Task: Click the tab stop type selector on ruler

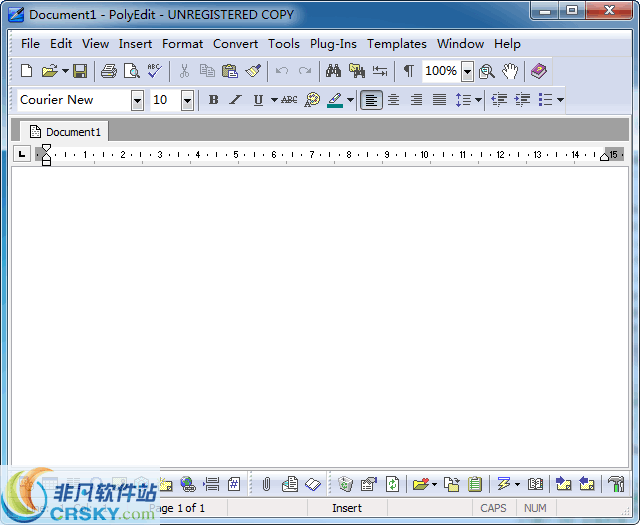Action: [x=22, y=154]
